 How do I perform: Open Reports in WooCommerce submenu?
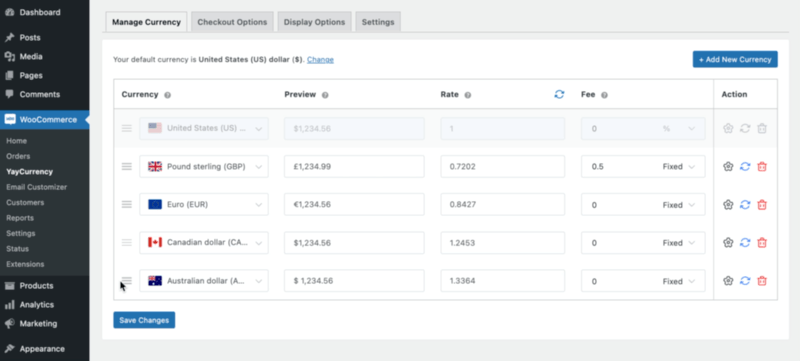[20, 218]
